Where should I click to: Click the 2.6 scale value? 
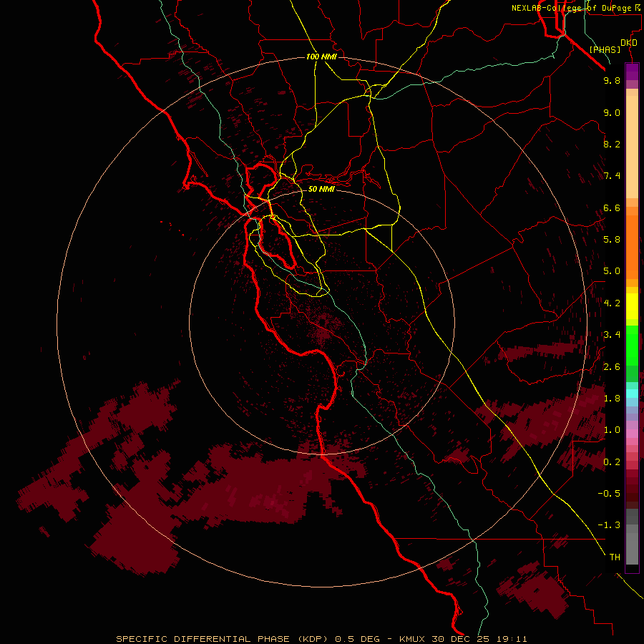(x=612, y=367)
